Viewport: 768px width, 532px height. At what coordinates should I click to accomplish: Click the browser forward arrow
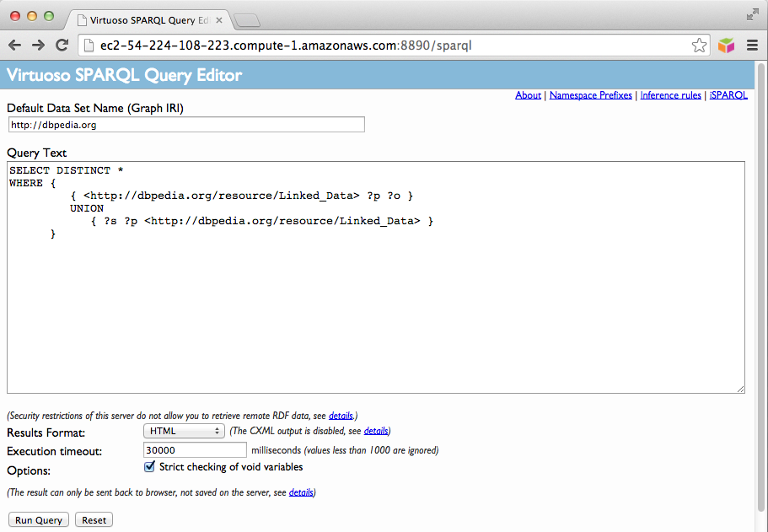tap(38, 46)
